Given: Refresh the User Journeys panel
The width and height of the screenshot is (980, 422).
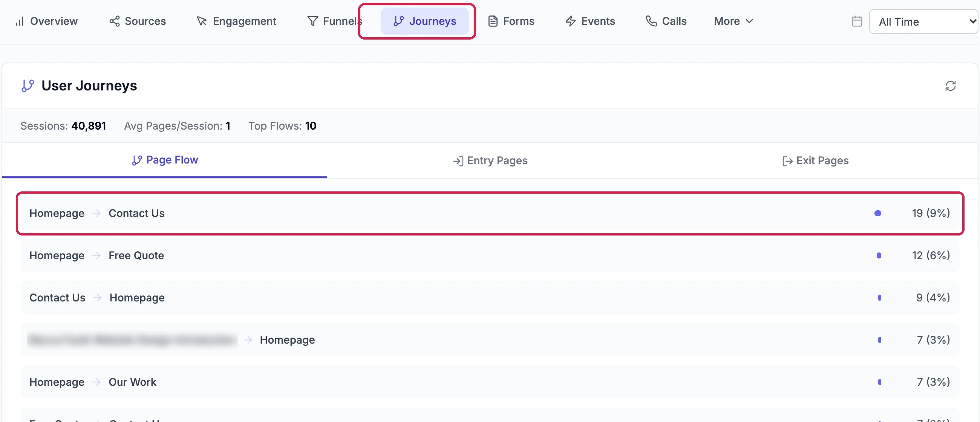Looking at the screenshot, I should tap(950, 86).
